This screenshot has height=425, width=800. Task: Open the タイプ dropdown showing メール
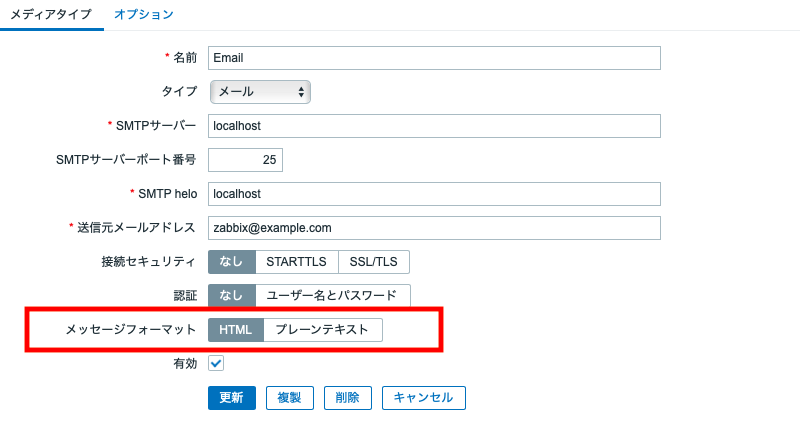tap(260, 92)
